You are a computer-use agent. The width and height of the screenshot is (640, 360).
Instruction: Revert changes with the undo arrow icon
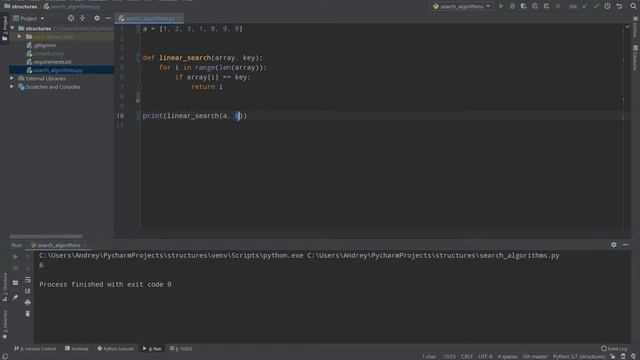tap(619, 7)
